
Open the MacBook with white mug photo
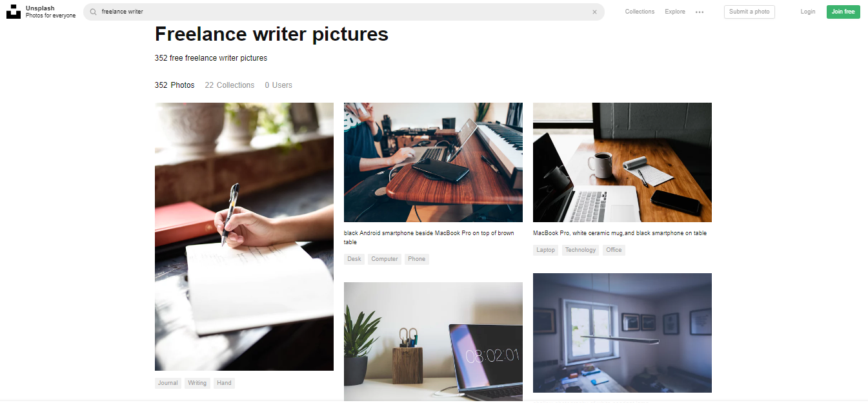(622, 162)
